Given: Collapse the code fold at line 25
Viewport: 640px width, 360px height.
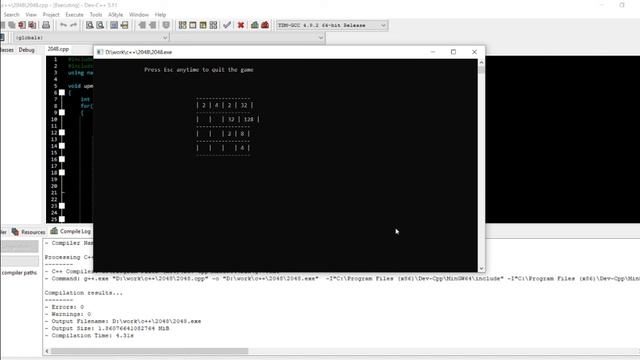Looking at the screenshot, I should click(62, 219).
